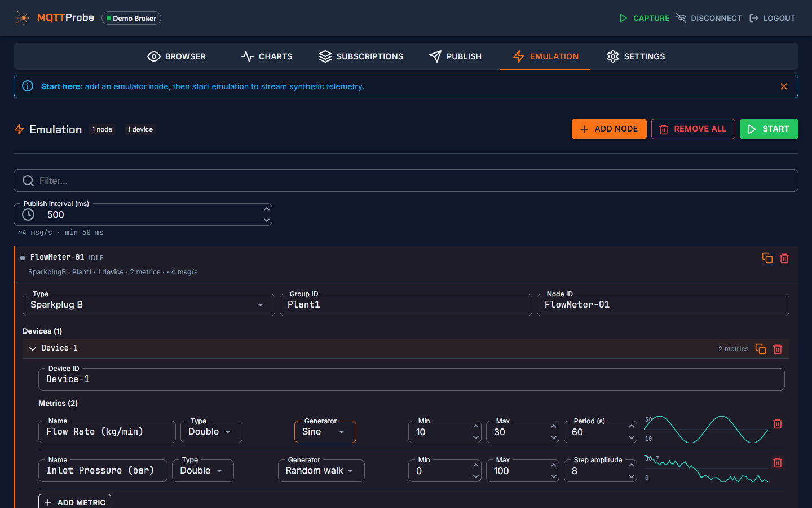Delete the Flow Rate metric
Screen dimensions: 812x508
click(778, 423)
